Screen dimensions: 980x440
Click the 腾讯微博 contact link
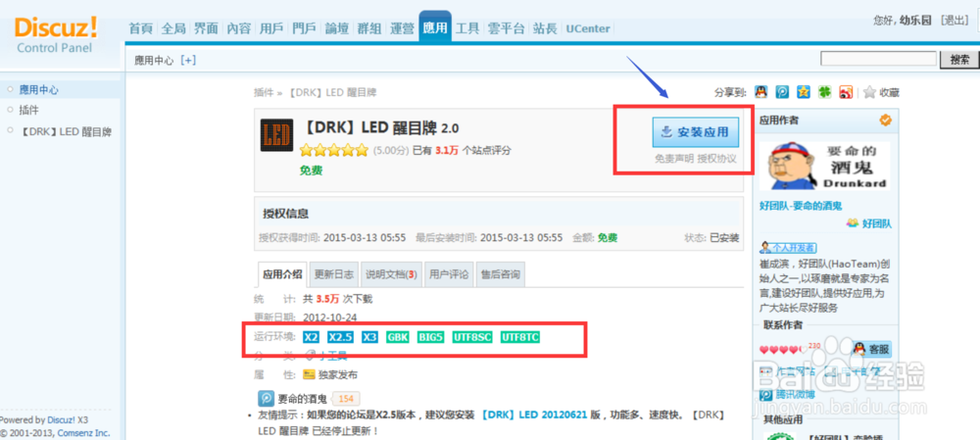point(796,394)
